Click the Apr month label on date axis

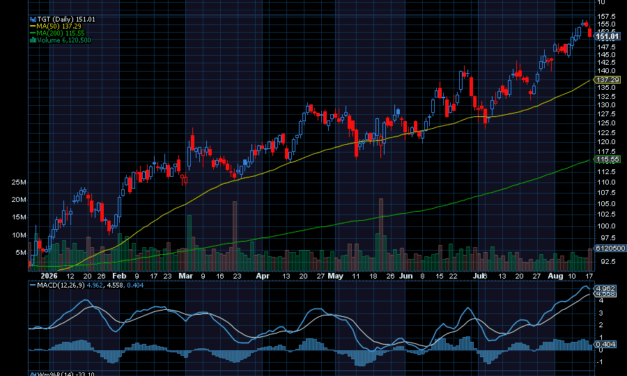(x=263, y=276)
